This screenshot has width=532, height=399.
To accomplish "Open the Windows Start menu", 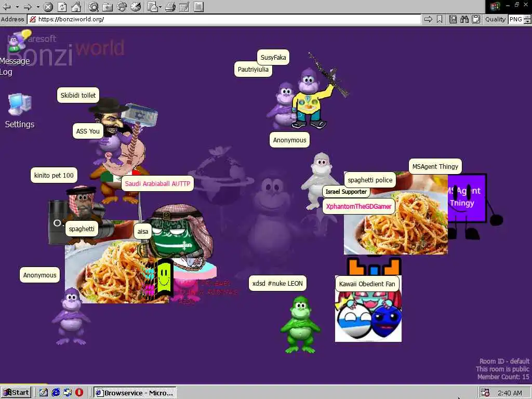I will 16,393.
